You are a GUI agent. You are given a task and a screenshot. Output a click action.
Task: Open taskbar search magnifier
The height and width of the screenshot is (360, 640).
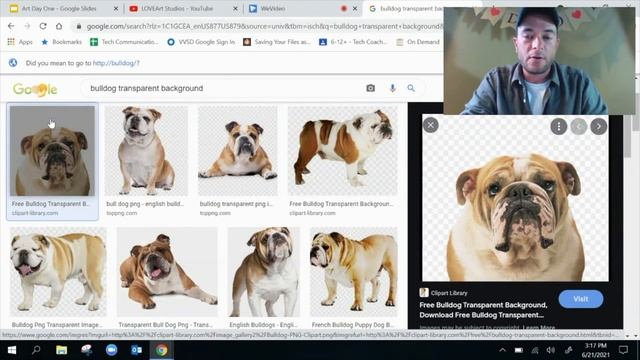coord(36,350)
